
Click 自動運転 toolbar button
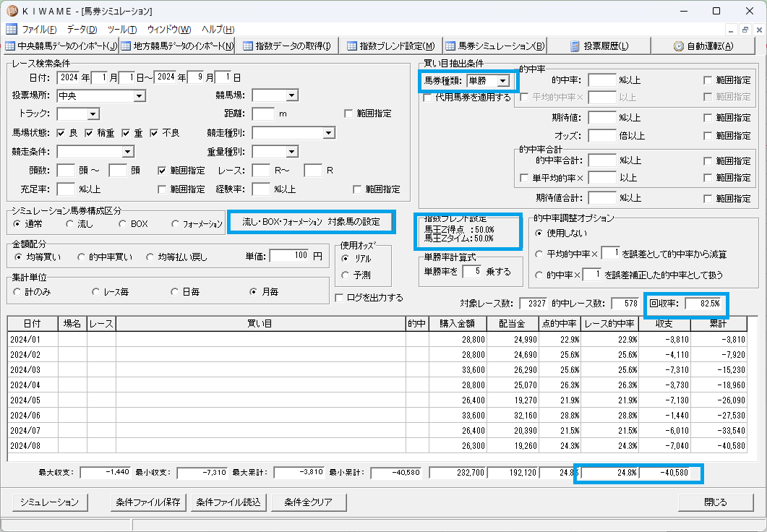coord(703,46)
